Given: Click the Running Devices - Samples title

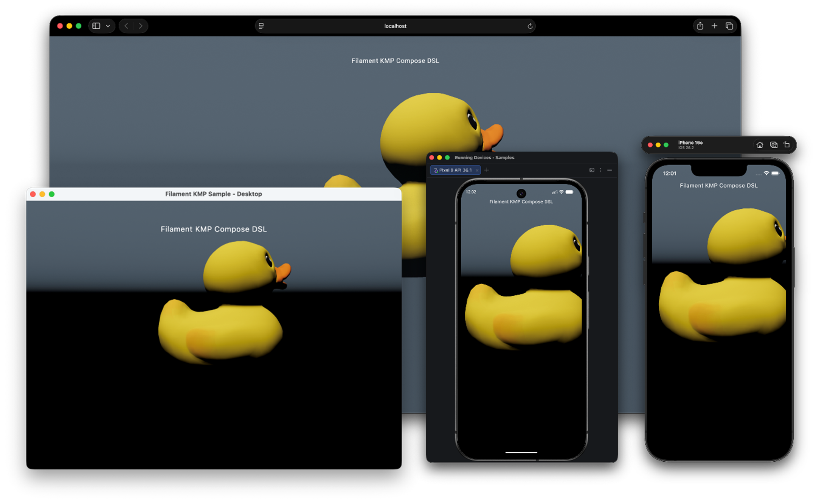Looking at the screenshot, I should 484,157.
